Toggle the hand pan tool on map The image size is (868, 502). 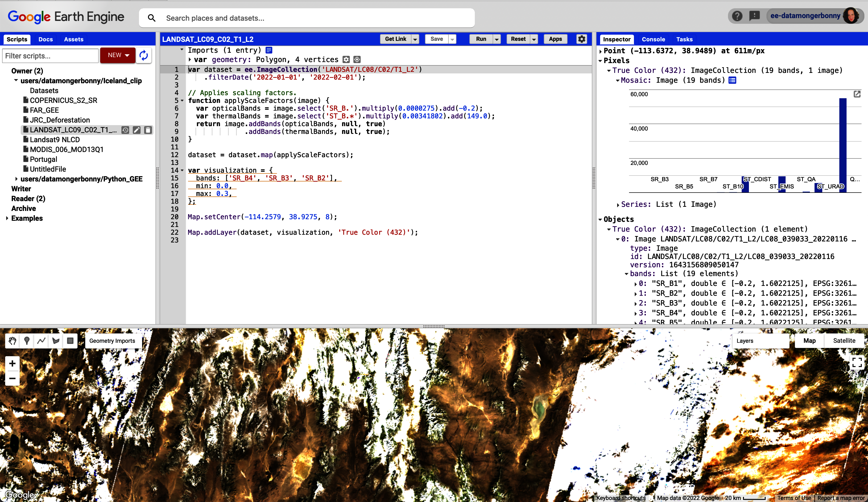[13, 341]
